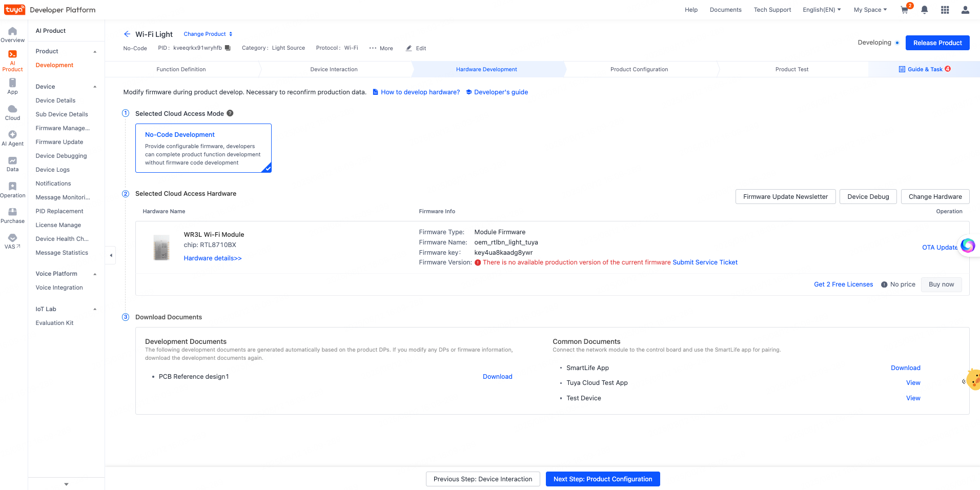Collapse the Voice Platform menu group
The height and width of the screenshot is (490, 980).
(95, 274)
